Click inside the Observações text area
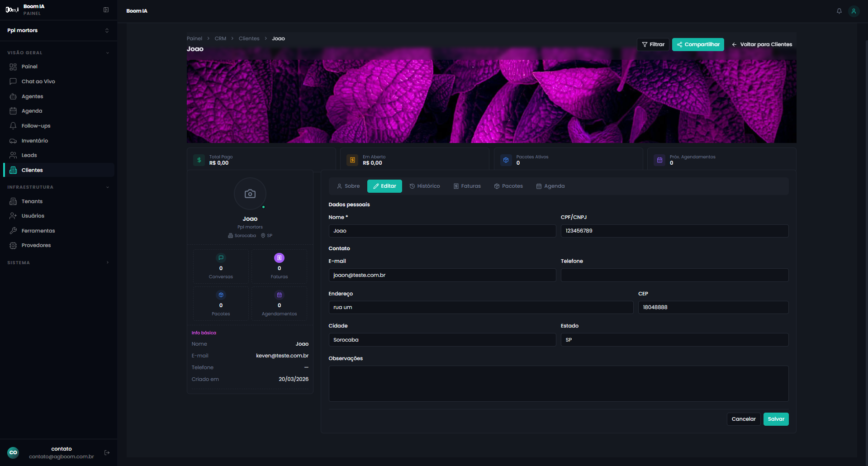This screenshot has height=466, width=868. [x=558, y=384]
